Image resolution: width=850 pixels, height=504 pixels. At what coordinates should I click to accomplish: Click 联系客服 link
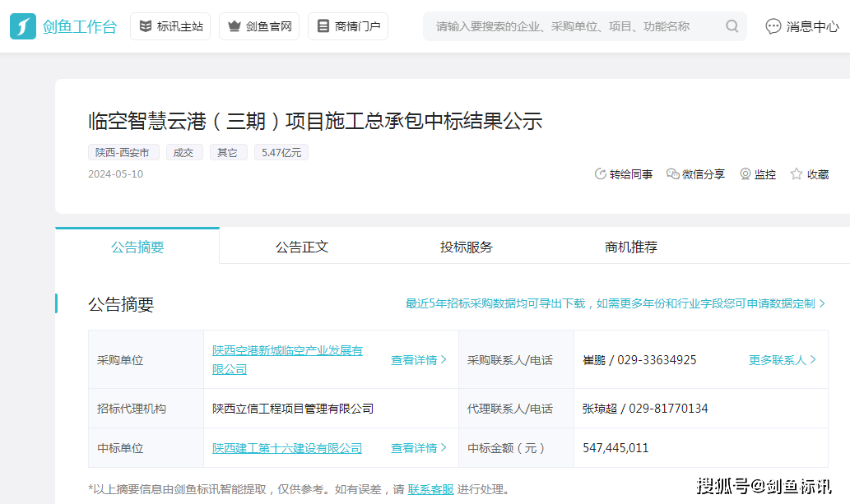430,489
